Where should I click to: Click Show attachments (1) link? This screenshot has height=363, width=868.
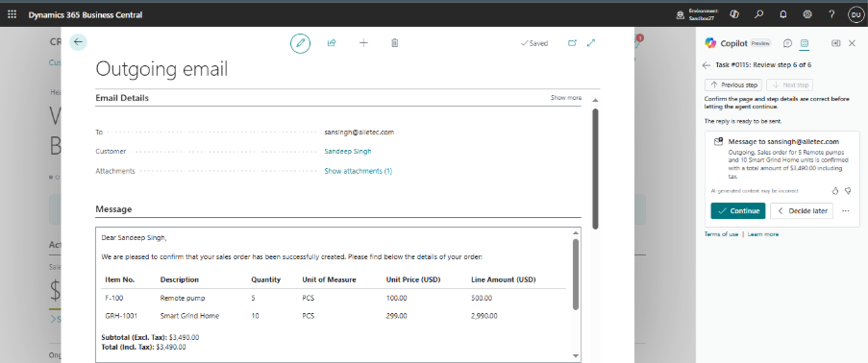tap(359, 171)
